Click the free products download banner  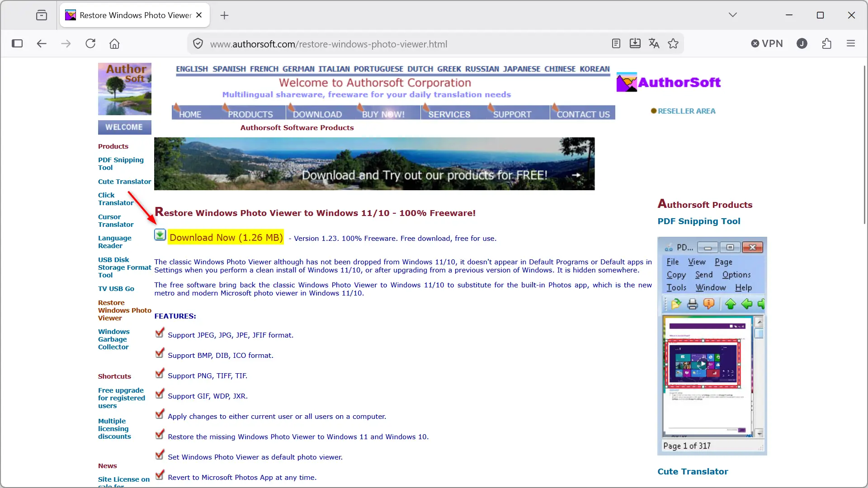click(x=374, y=164)
